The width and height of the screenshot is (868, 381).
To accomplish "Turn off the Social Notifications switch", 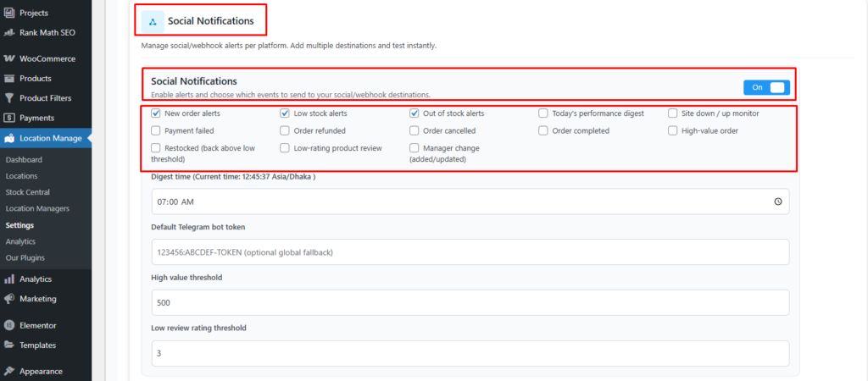I will (766, 87).
